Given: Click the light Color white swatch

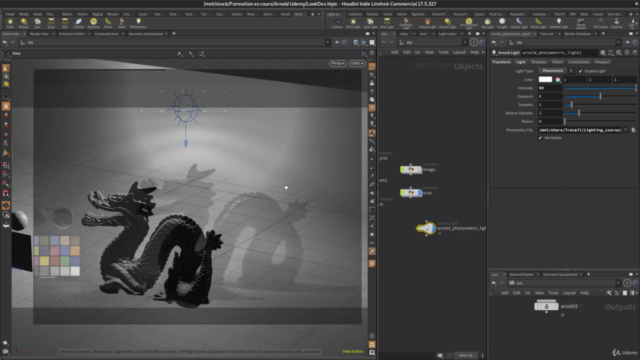Looking at the screenshot, I should pyautogui.click(x=545, y=80).
